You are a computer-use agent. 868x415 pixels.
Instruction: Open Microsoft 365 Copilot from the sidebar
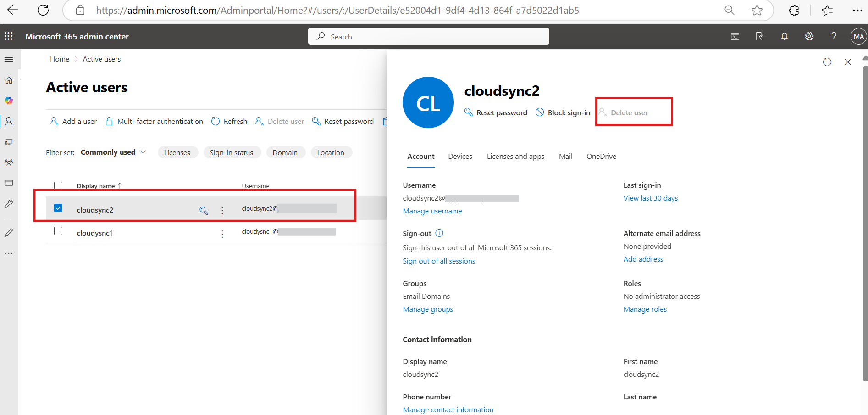[8, 101]
